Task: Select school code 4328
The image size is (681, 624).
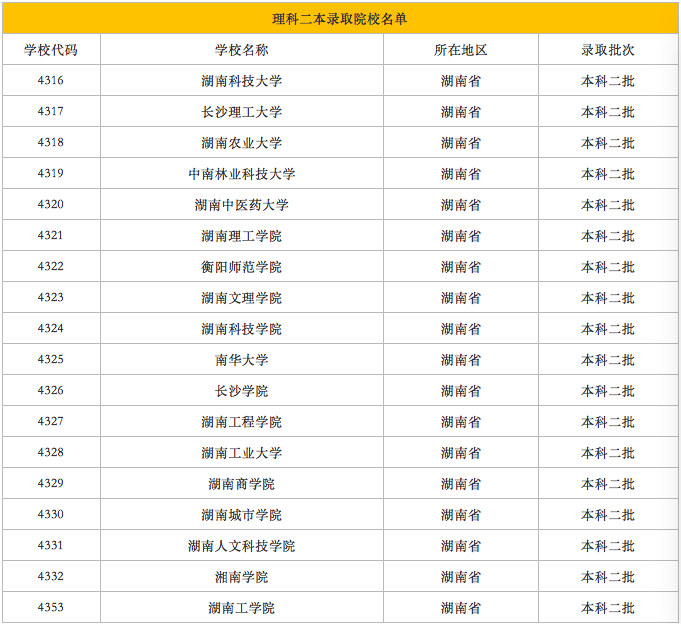Action: (x=51, y=452)
